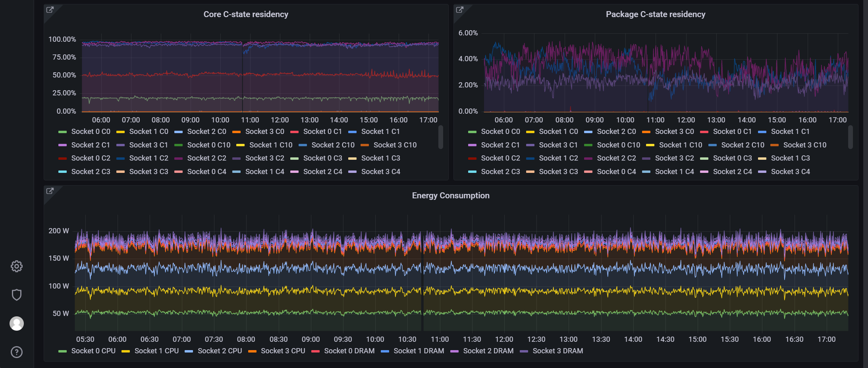Viewport: 868px width, 368px height.
Task: Toggle Socket 1 C0 in Core C-state legend
Action: [x=149, y=132]
